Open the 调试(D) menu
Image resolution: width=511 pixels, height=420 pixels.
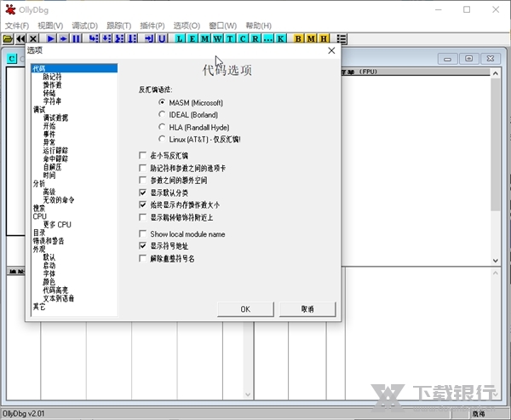pyautogui.click(x=84, y=26)
